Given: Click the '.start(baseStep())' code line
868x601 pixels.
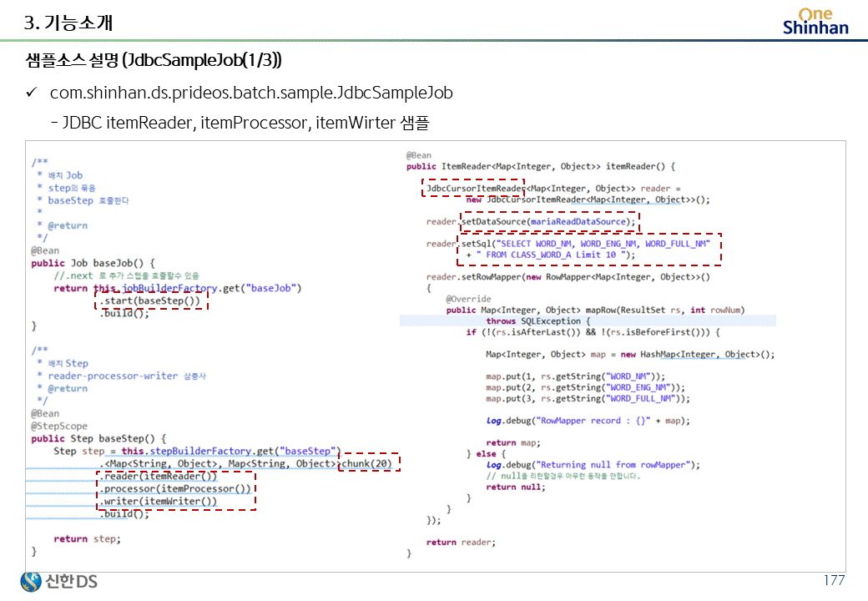Looking at the screenshot, I should (x=150, y=300).
